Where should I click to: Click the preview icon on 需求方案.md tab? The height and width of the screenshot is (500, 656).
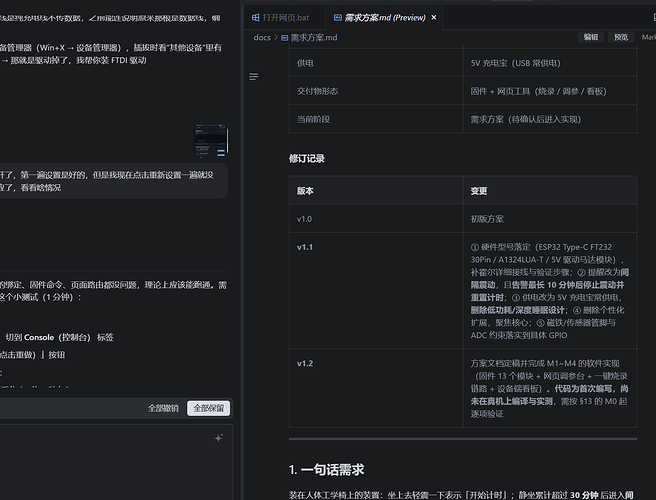point(338,18)
